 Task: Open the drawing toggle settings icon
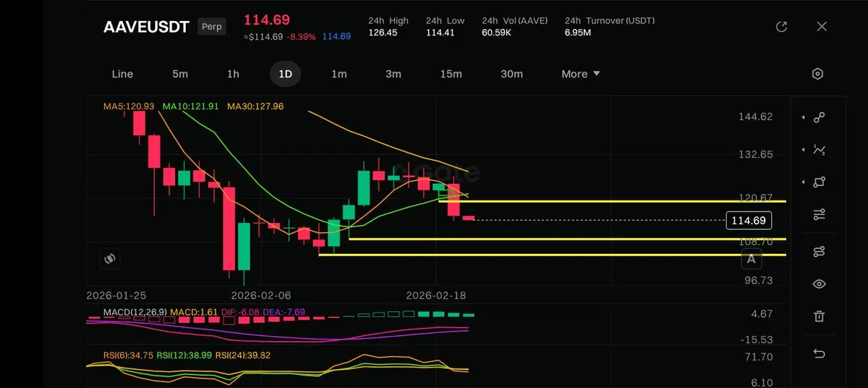pyautogui.click(x=820, y=252)
